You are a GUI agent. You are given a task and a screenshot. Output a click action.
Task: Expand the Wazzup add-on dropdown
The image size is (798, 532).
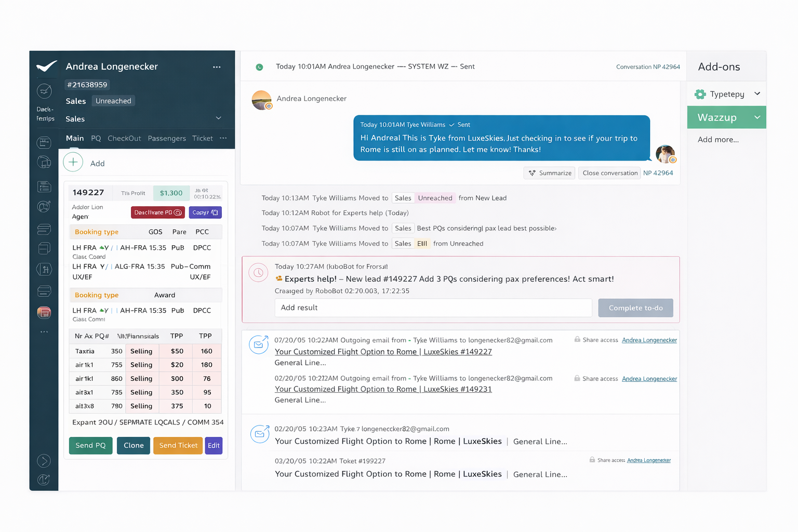point(757,117)
